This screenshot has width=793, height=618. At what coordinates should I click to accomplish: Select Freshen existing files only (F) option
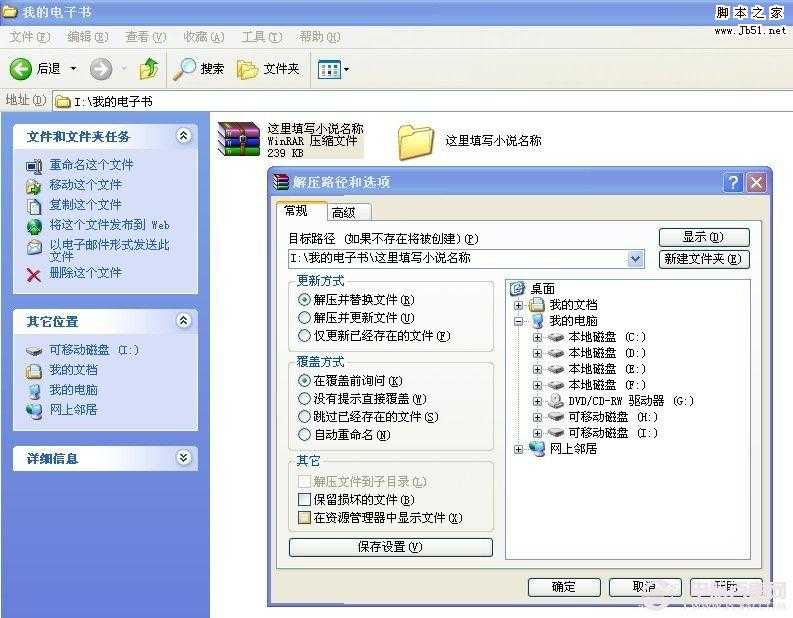point(304,336)
